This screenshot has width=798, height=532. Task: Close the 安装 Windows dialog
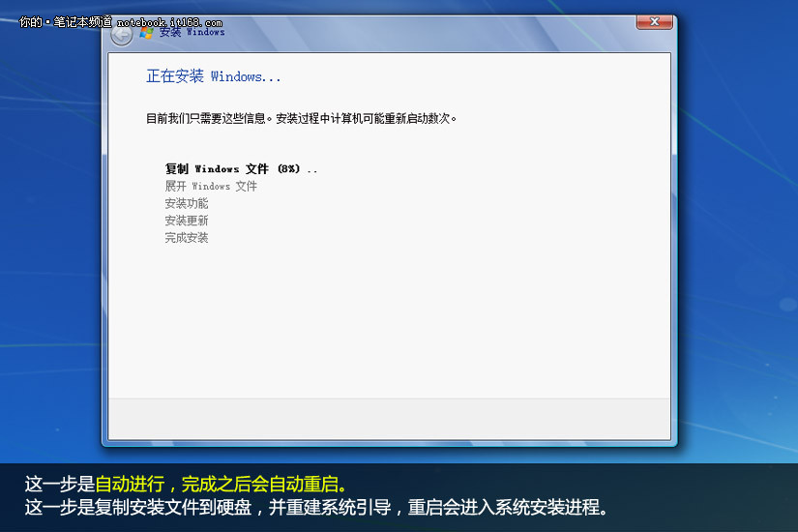pos(654,21)
